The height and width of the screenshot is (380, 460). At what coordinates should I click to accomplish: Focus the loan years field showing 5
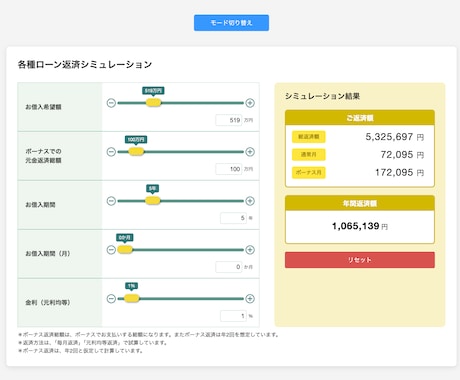point(233,218)
